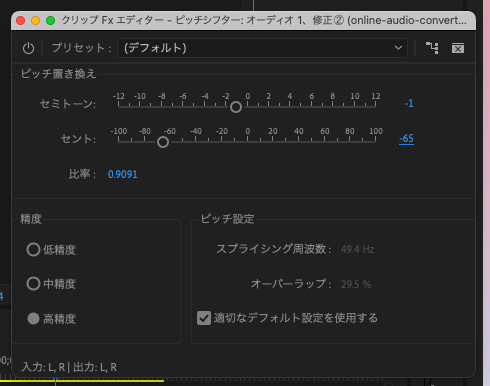Click the セミトーン label
Screen dimensions: 490x386
click(68, 104)
